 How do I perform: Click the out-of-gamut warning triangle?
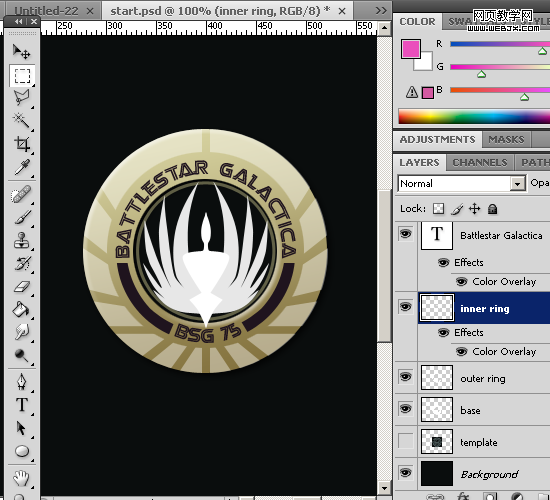411,92
